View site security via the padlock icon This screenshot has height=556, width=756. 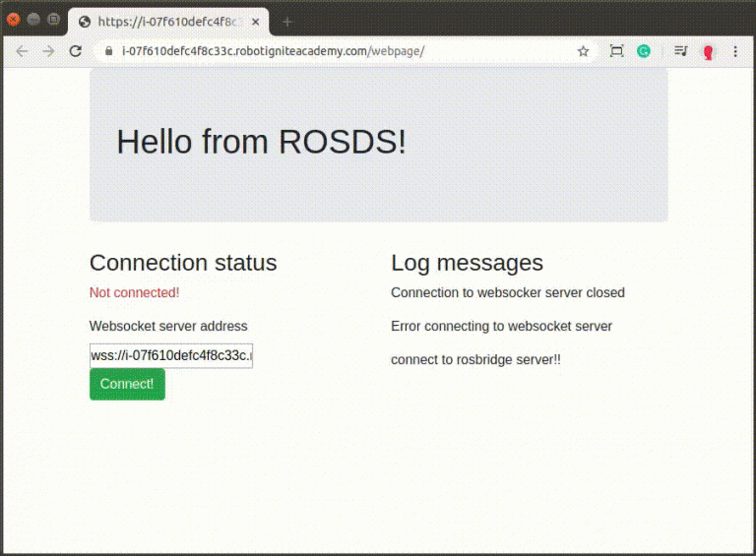[109, 51]
